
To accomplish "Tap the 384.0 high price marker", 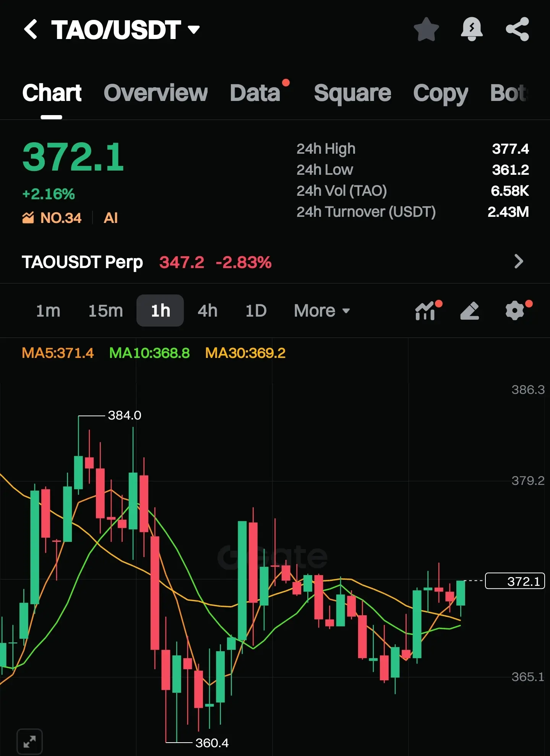I will (125, 415).
